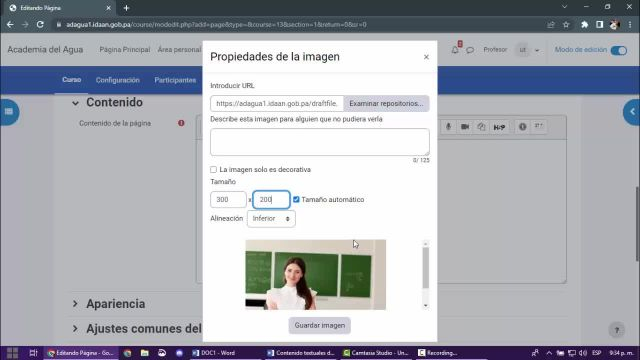Open the Alineación dropdown
The width and height of the screenshot is (640, 360).
[271, 219]
